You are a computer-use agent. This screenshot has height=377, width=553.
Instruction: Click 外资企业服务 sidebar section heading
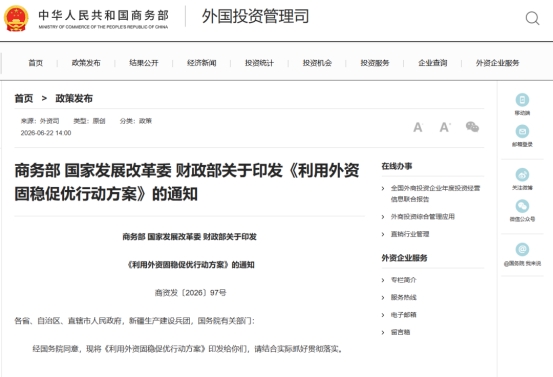[404, 258]
